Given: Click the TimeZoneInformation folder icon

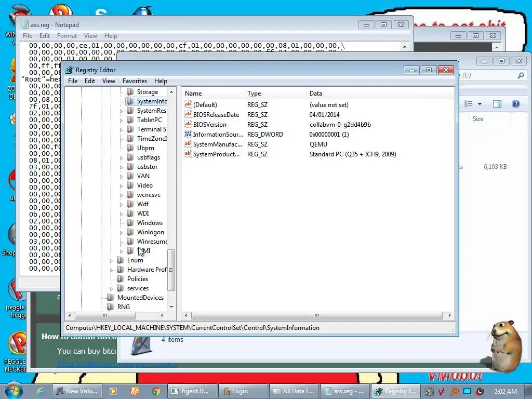Looking at the screenshot, I should (130, 138).
